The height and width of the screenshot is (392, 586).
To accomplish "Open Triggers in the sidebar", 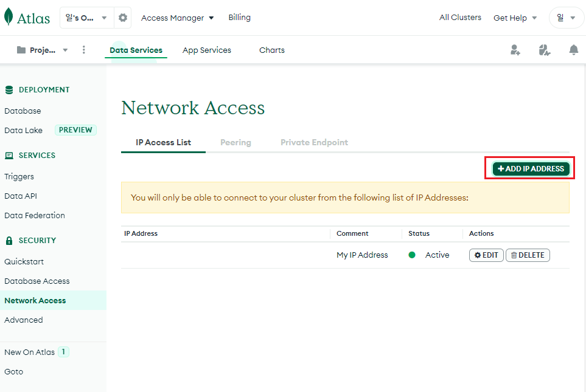I will (x=19, y=177).
